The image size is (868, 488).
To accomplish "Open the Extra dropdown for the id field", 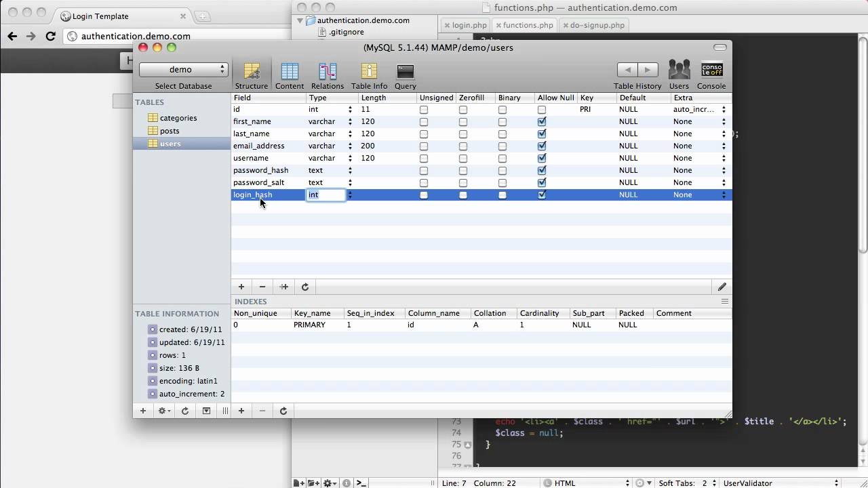I will click(724, 109).
